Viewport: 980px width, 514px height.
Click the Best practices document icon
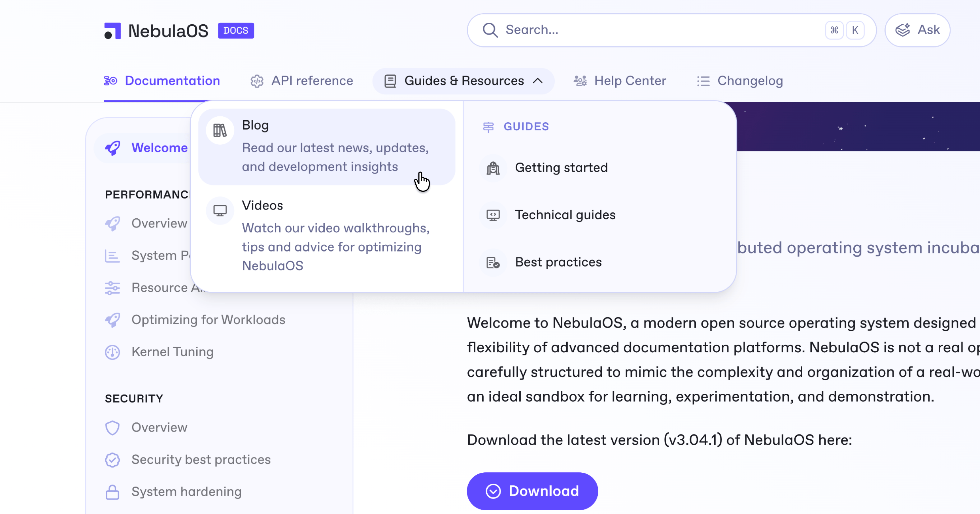tap(493, 262)
